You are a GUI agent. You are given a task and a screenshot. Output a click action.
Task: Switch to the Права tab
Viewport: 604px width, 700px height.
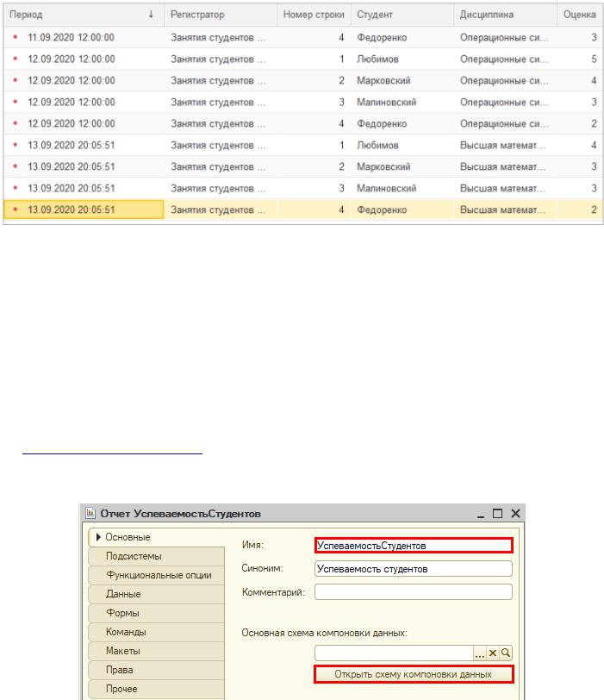[156, 670]
